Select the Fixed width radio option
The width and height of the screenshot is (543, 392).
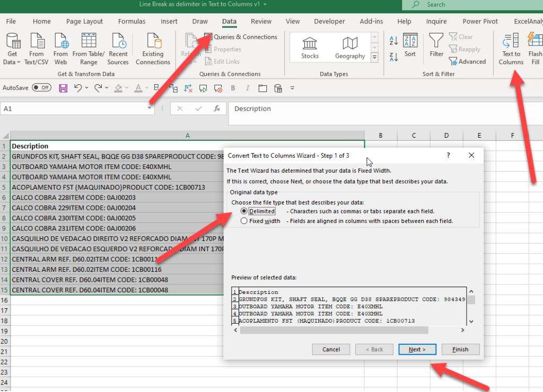[244, 221]
